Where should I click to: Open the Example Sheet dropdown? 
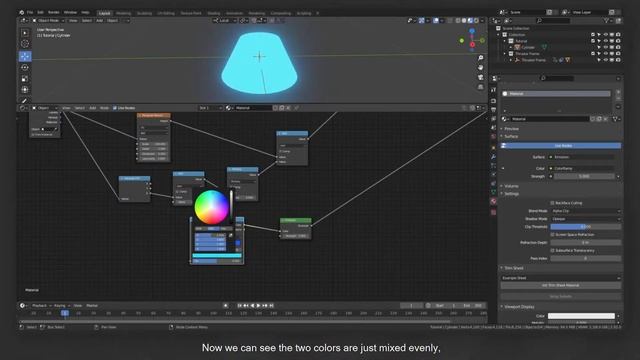(561, 278)
